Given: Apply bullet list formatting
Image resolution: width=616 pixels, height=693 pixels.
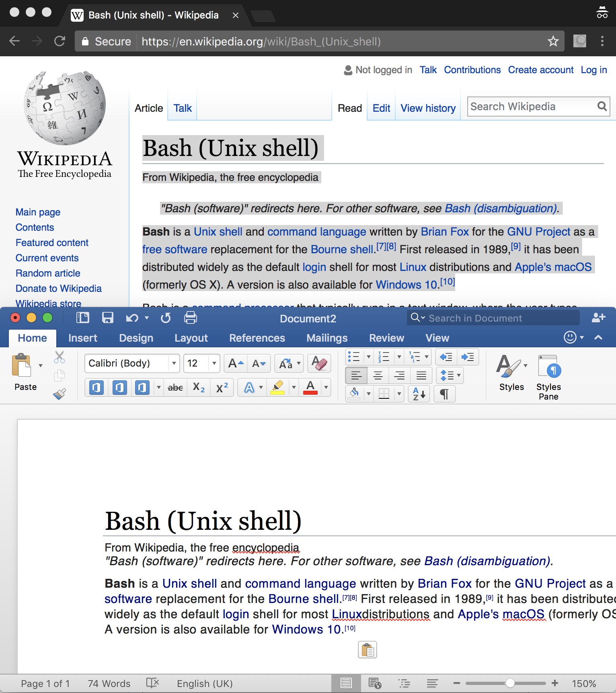Looking at the screenshot, I should [354, 357].
